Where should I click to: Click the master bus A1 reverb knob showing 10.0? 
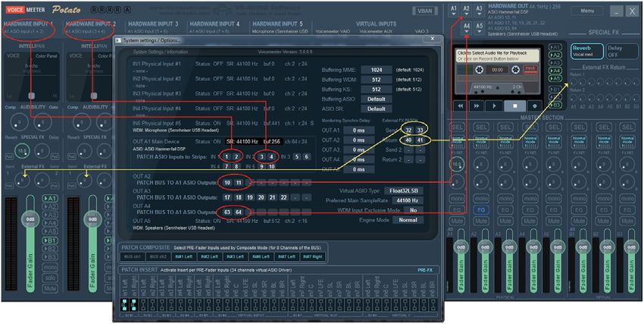click(457, 165)
